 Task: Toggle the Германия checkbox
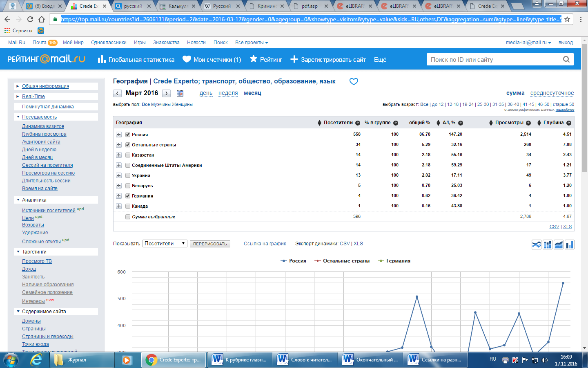coord(128,196)
